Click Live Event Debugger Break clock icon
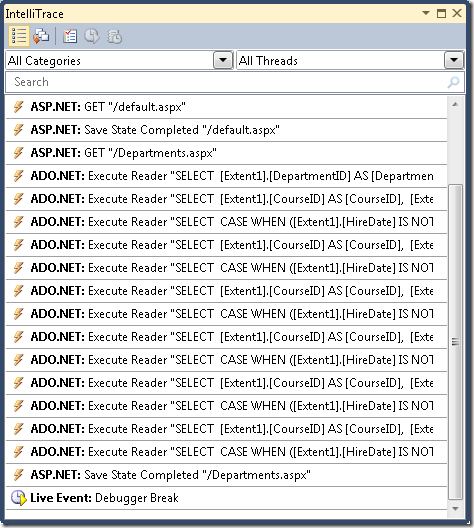 point(18,498)
